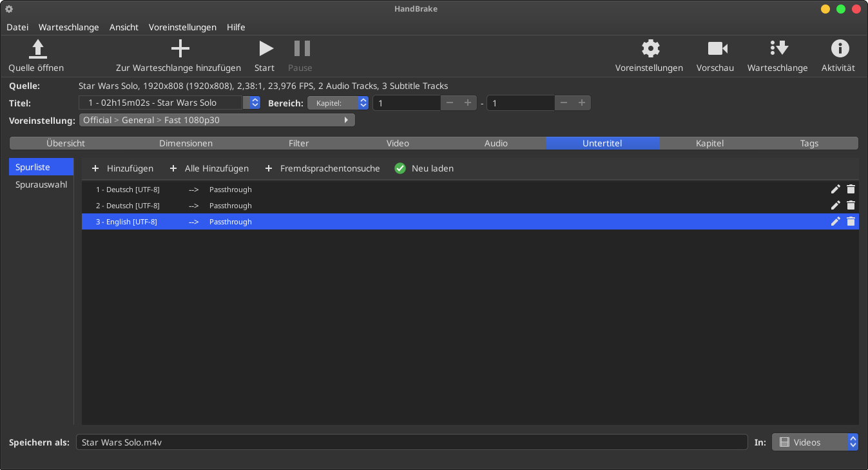Open Voreinstellungen gear icon in toolbar

651,48
